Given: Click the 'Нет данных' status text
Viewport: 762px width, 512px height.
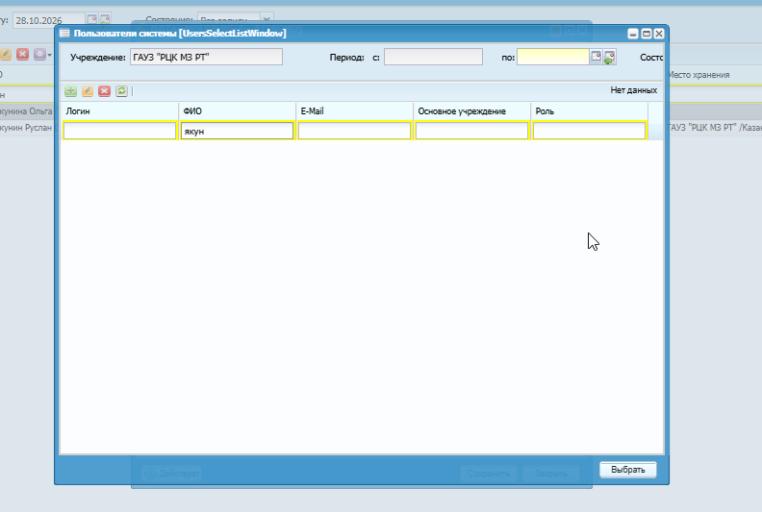Looking at the screenshot, I should click(634, 90).
